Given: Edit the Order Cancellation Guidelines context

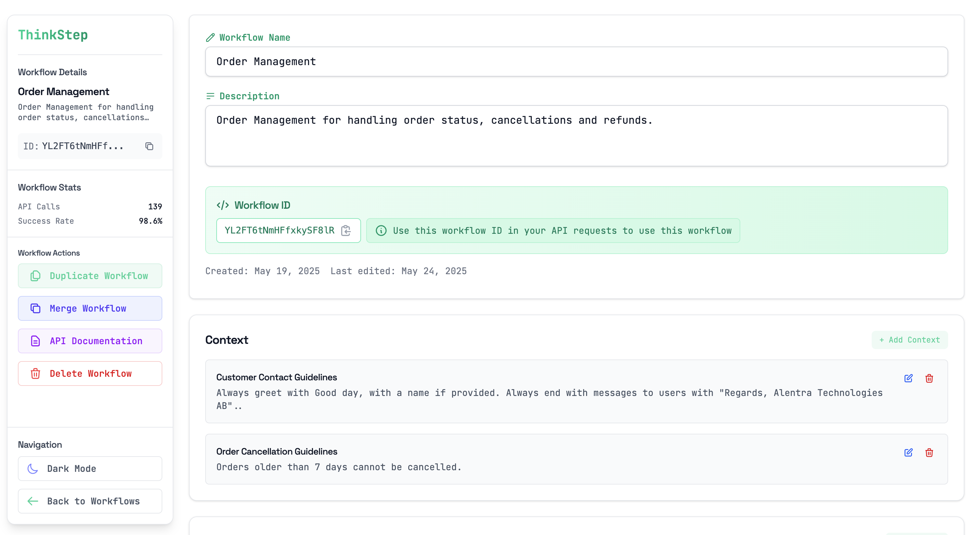Looking at the screenshot, I should [908, 452].
